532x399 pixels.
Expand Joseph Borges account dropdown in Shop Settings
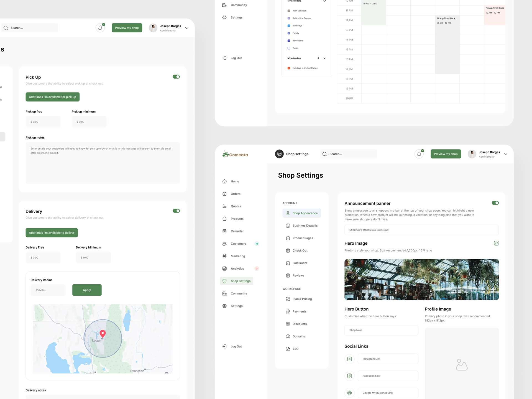click(506, 154)
